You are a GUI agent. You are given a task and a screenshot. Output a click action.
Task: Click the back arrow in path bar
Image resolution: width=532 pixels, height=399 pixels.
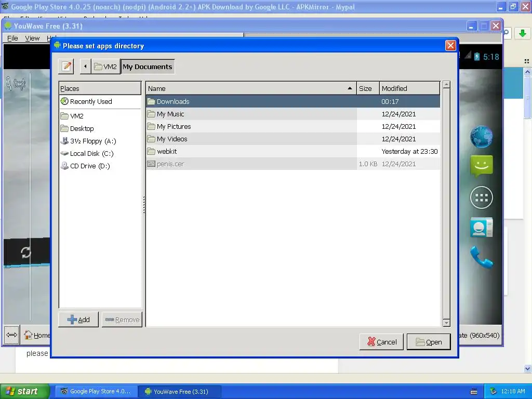click(85, 66)
